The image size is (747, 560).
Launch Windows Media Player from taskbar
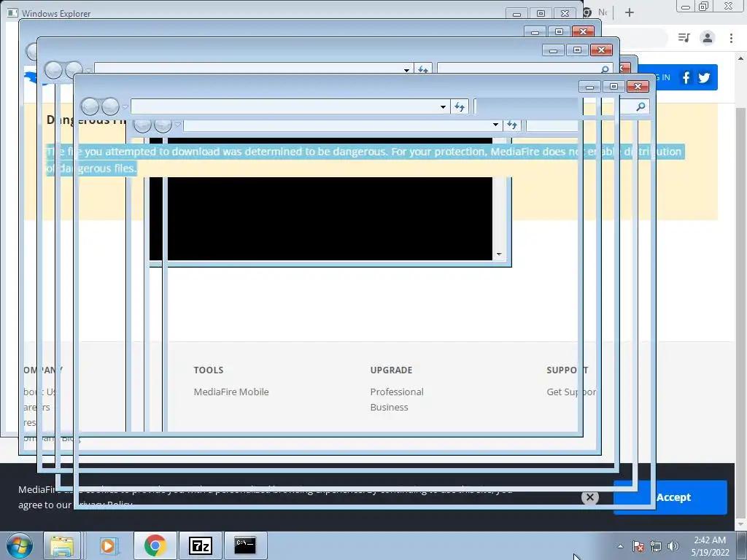coord(108,545)
